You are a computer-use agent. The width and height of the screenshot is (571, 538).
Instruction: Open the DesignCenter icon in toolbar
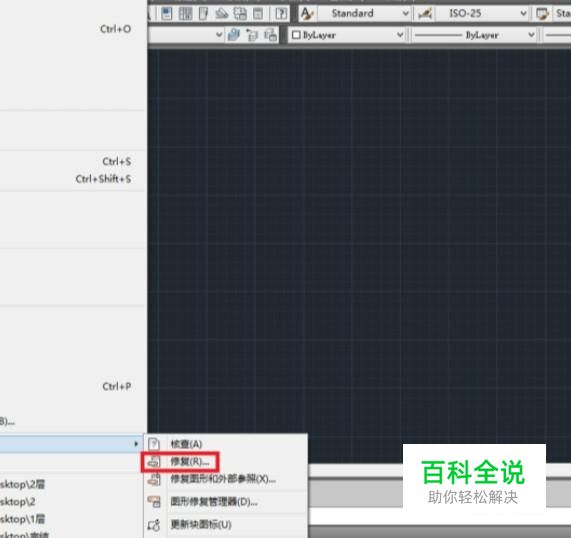coord(185,14)
